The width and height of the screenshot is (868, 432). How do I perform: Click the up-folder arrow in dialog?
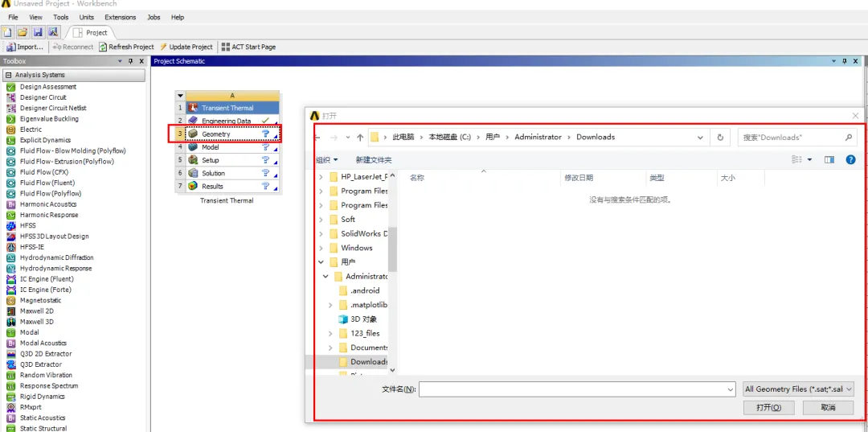point(360,138)
